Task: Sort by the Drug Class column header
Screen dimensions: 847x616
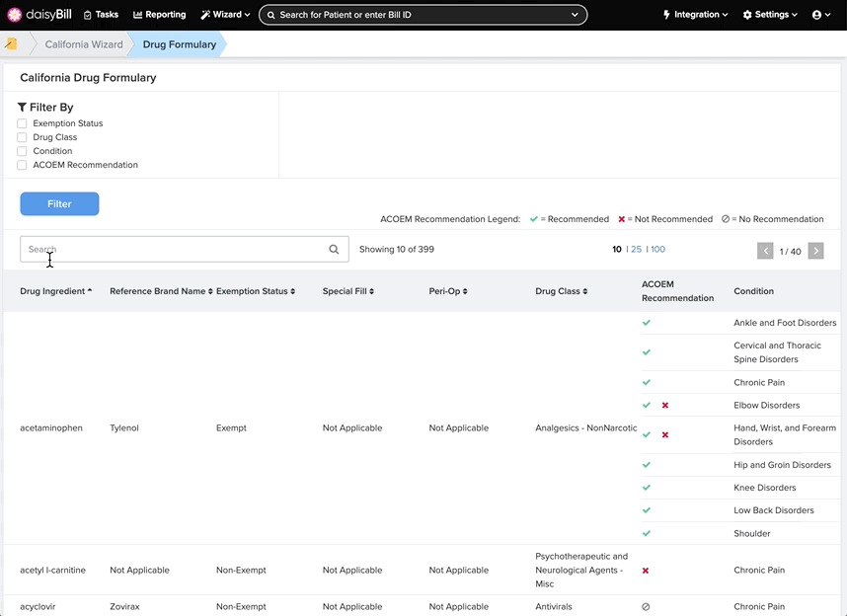Action: pyautogui.click(x=562, y=291)
